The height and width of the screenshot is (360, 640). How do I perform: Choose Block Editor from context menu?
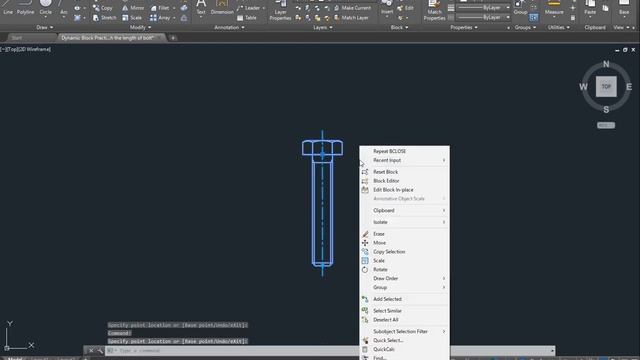coord(404,181)
